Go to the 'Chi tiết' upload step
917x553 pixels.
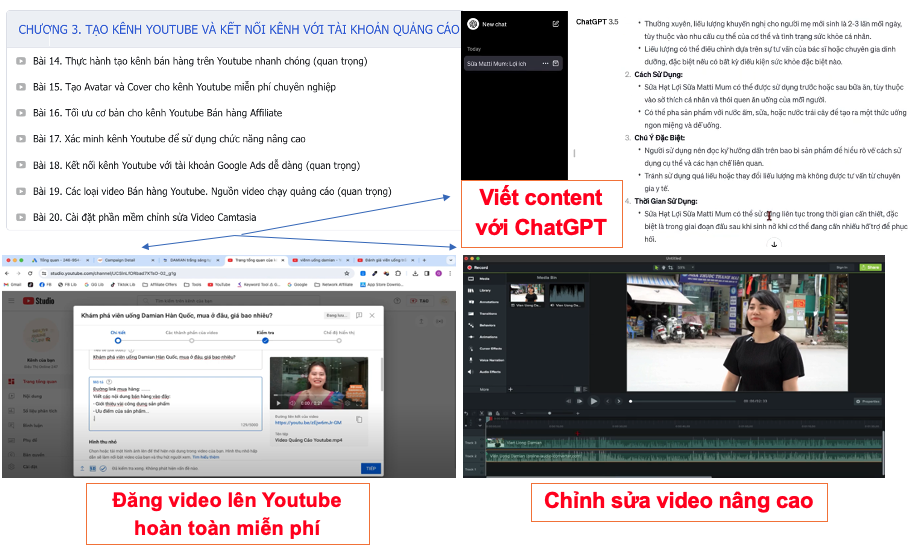pos(118,337)
